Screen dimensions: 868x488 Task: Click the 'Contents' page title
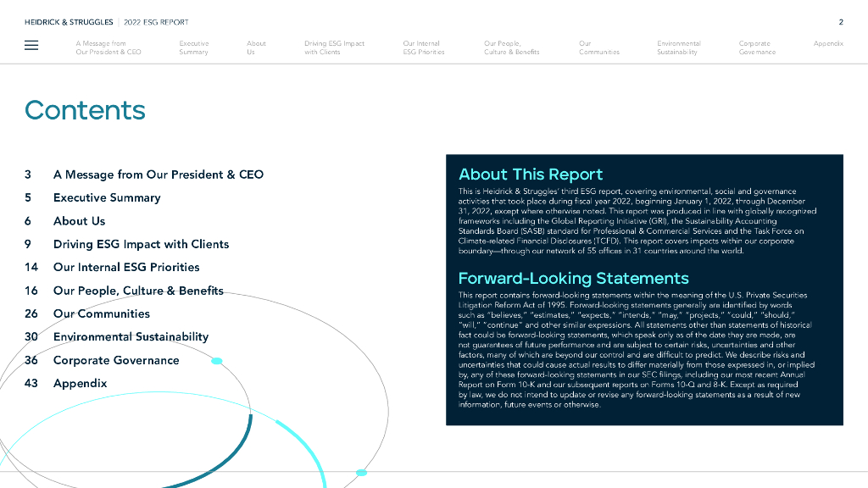click(85, 110)
